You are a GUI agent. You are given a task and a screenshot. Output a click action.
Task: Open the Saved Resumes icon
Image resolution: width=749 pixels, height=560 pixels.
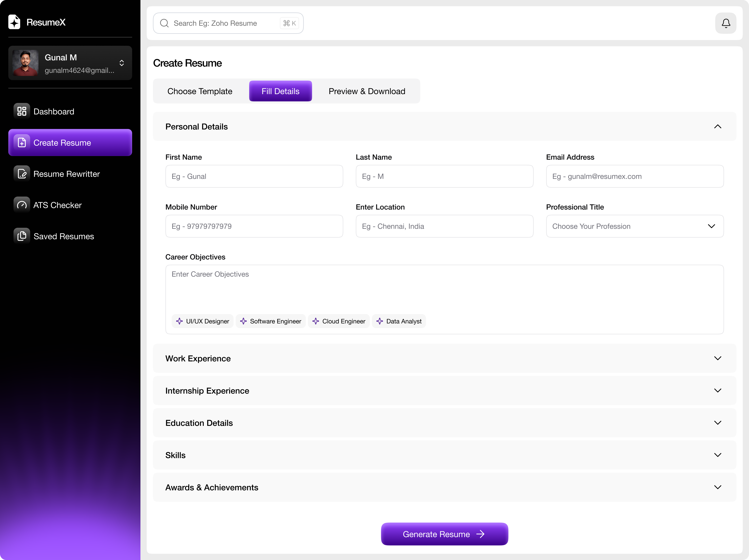22,236
